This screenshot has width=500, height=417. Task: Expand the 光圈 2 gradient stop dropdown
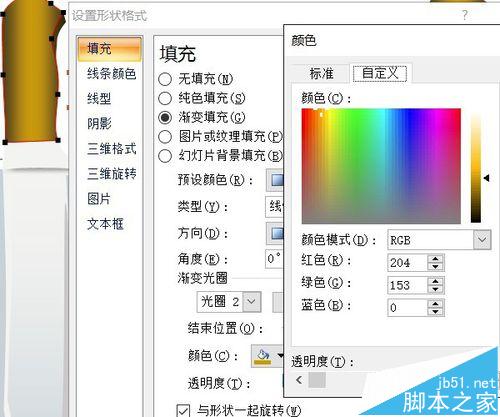[x=252, y=302]
